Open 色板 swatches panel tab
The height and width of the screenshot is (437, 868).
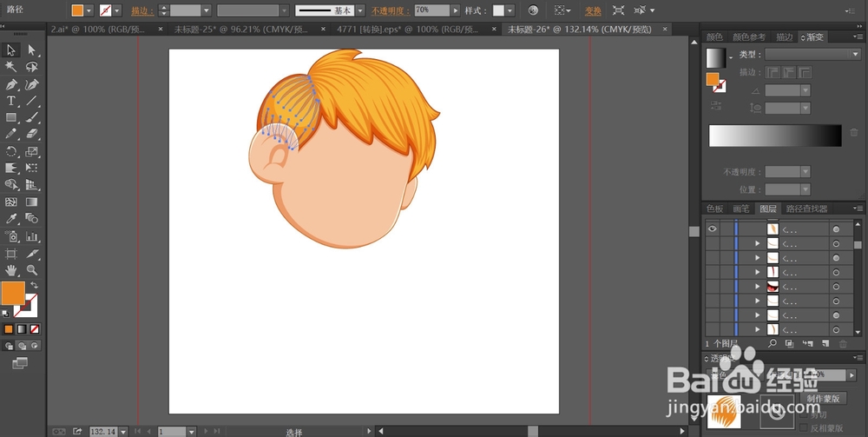[714, 209]
